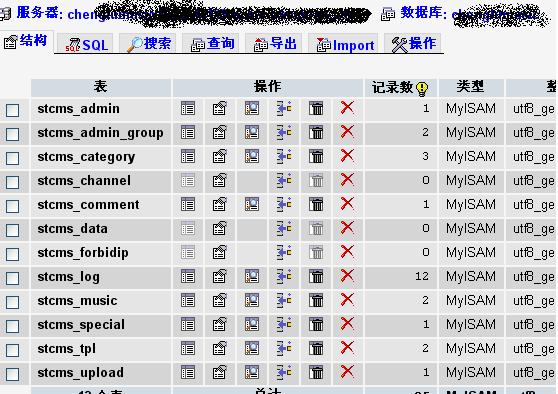Image resolution: width=558 pixels, height=394 pixels.
Task: Insert a row into stcms_admin
Action: click(x=284, y=108)
